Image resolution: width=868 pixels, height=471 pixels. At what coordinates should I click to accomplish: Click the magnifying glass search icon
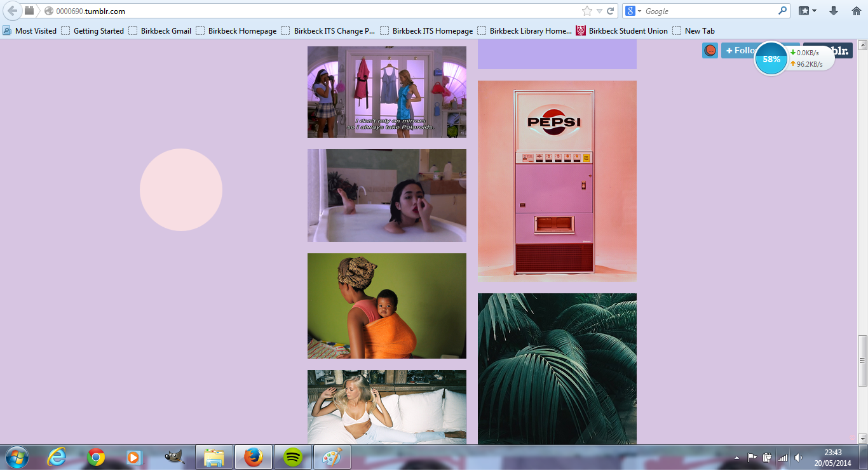[x=783, y=11]
